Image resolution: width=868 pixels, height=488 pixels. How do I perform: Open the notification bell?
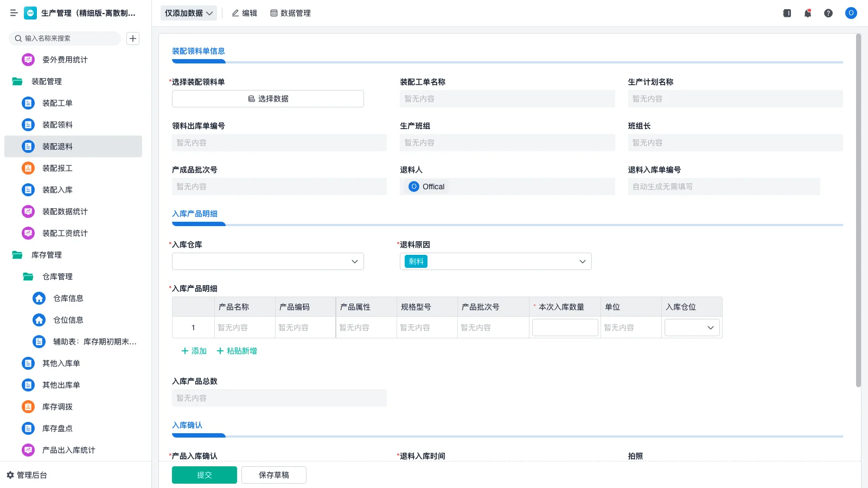tap(808, 13)
